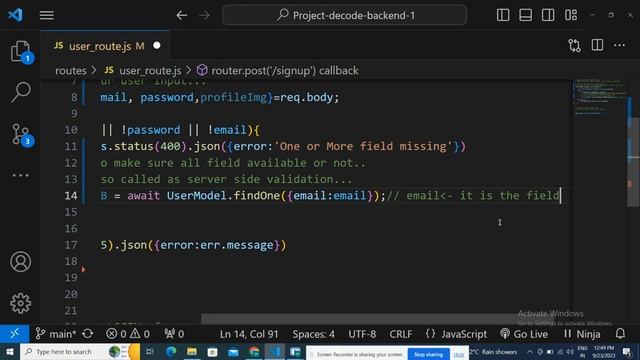Screen dimensions: 640x360
Task: Open the Windows Start menu
Action: coord(9,351)
